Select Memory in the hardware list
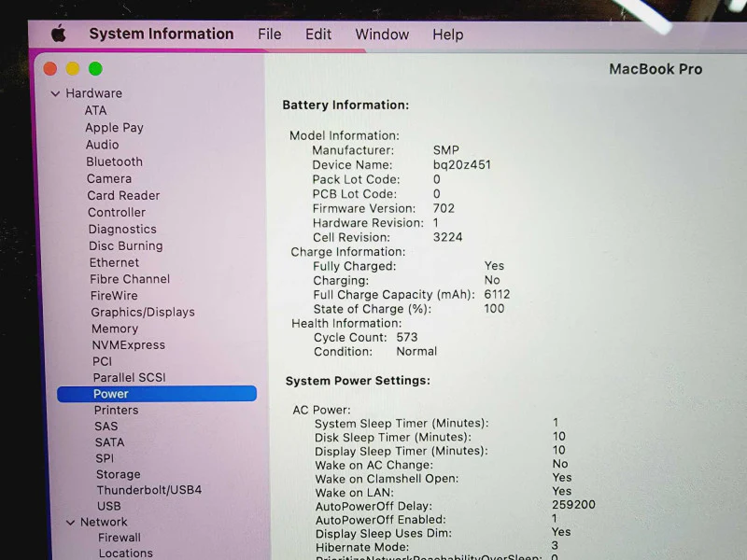This screenshot has height=560, width=747. pos(115,329)
